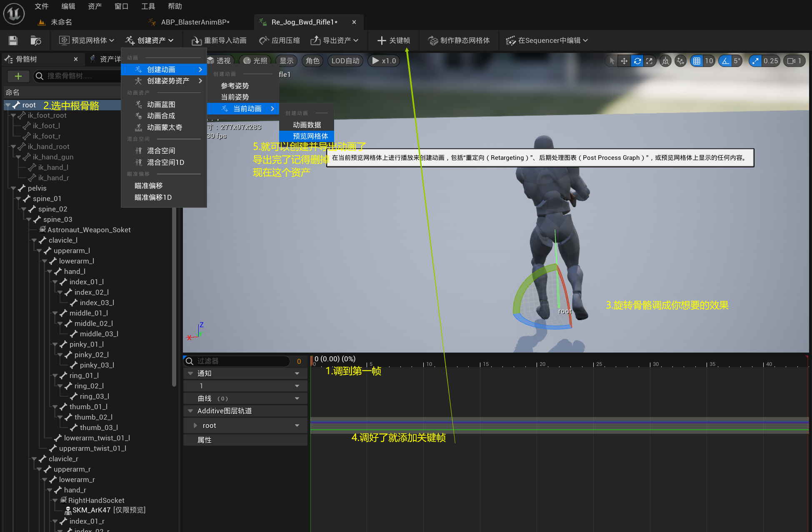Image resolution: width=812 pixels, height=532 pixels.
Task: Expand the Notifies track dropdown arrow
Action: (297, 373)
